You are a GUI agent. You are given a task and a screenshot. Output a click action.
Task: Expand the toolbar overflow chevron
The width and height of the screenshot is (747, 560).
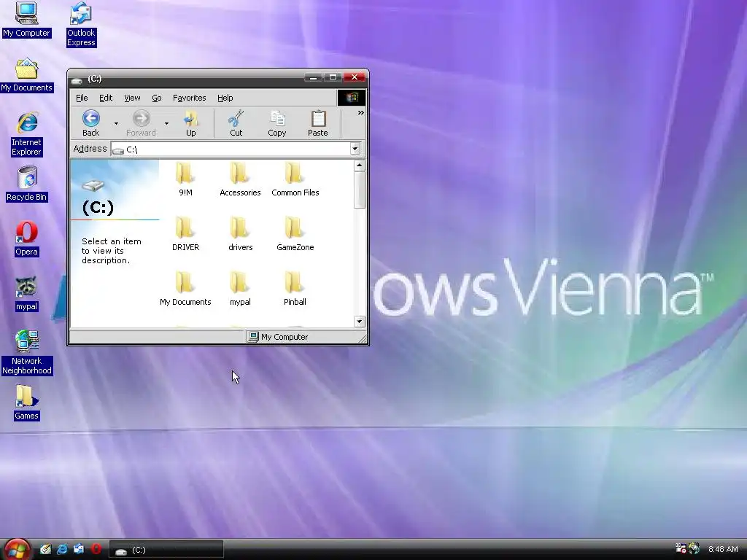coord(360,113)
